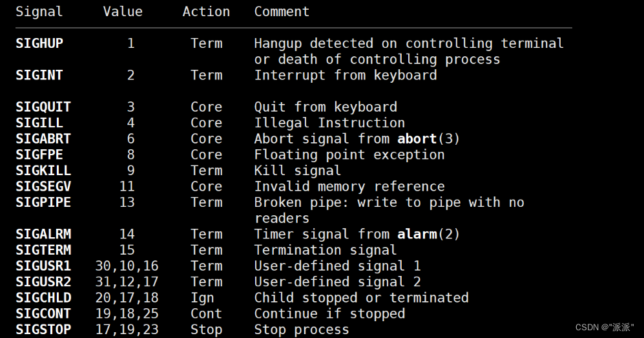
Task: Click the SIGCONT action Cont
Action: [206, 314]
